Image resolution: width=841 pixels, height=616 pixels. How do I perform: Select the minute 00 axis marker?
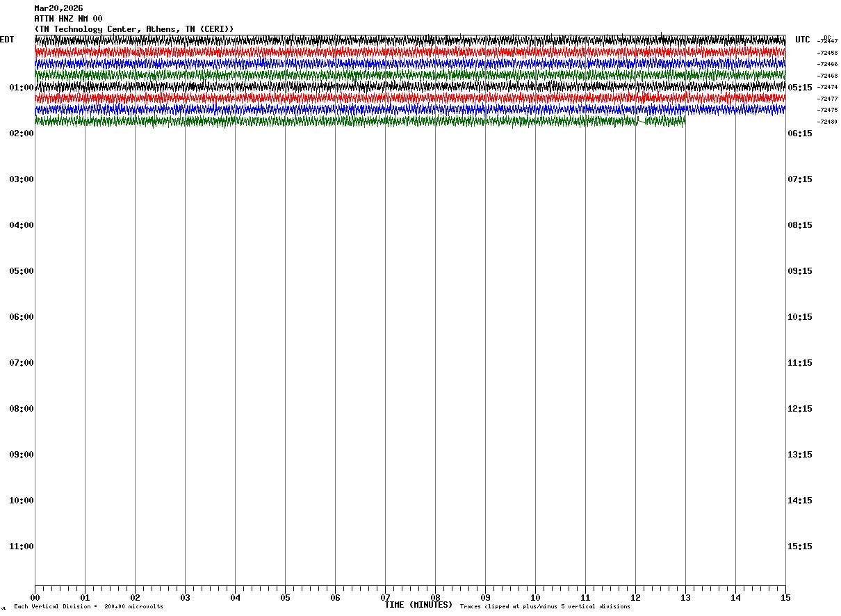coord(35,597)
